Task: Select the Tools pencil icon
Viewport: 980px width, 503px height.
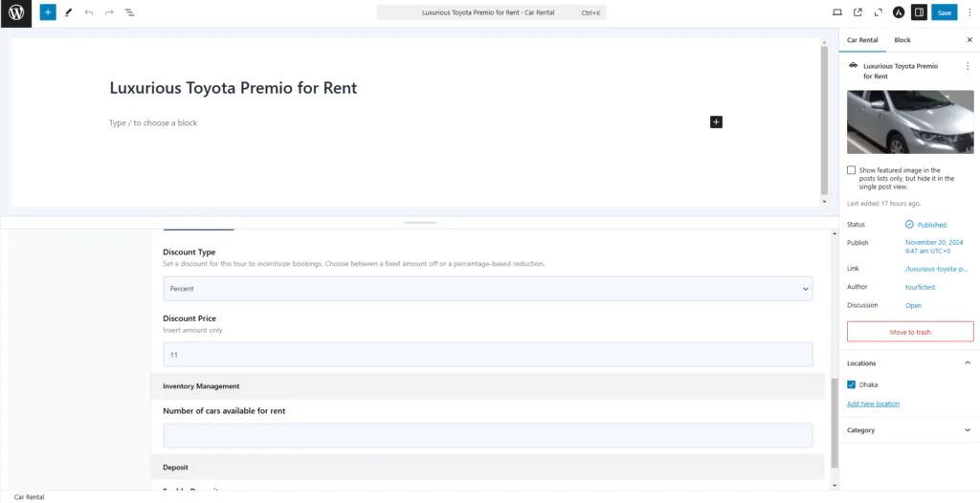Action: tap(68, 12)
